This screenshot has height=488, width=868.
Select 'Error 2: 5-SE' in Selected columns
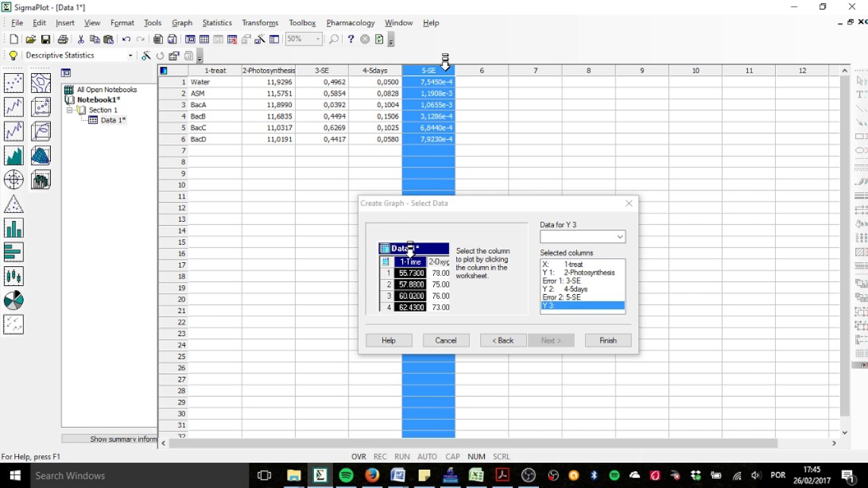click(x=583, y=297)
